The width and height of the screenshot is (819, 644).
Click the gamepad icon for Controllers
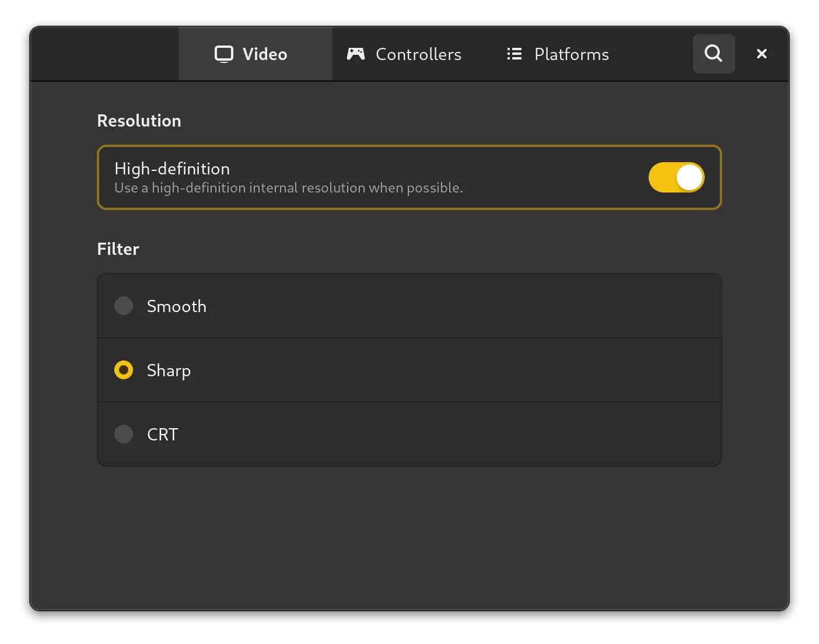pos(356,54)
